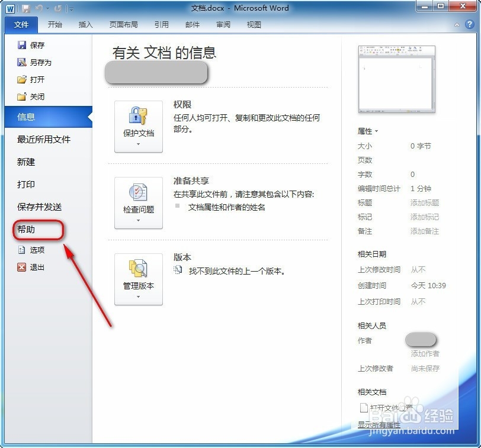
Task: Collapse the ribbon with the caret icon
Action: [457, 25]
